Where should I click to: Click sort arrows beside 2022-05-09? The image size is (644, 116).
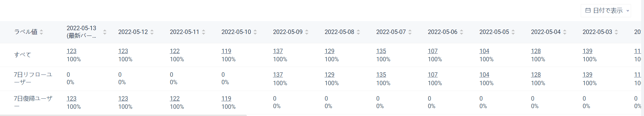(307, 32)
